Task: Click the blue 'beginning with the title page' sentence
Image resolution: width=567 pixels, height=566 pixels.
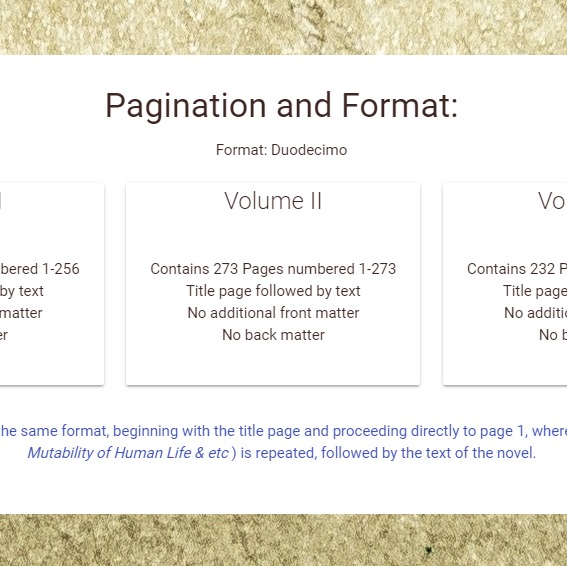Action: pyautogui.click(x=223, y=431)
